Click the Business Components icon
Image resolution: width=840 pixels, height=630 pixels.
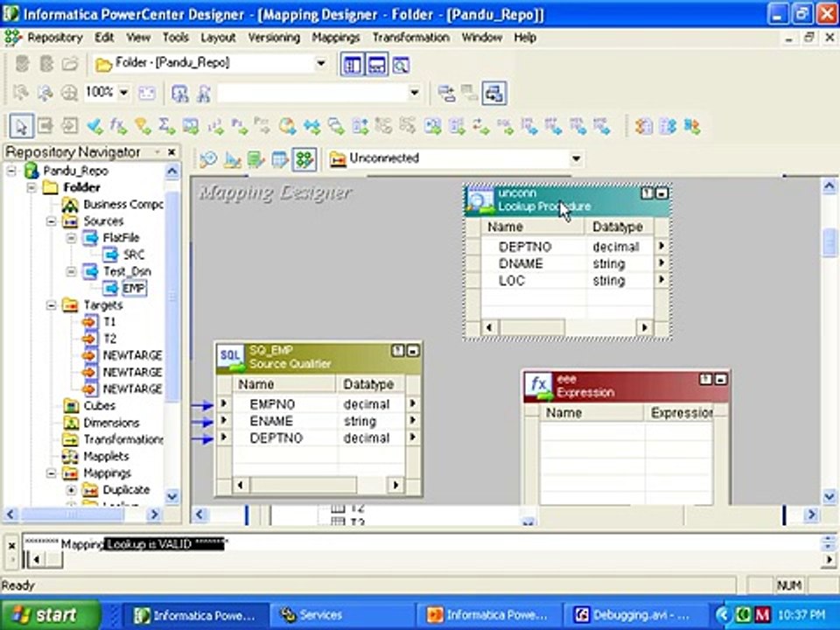pyautogui.click(x=70, y=204)
